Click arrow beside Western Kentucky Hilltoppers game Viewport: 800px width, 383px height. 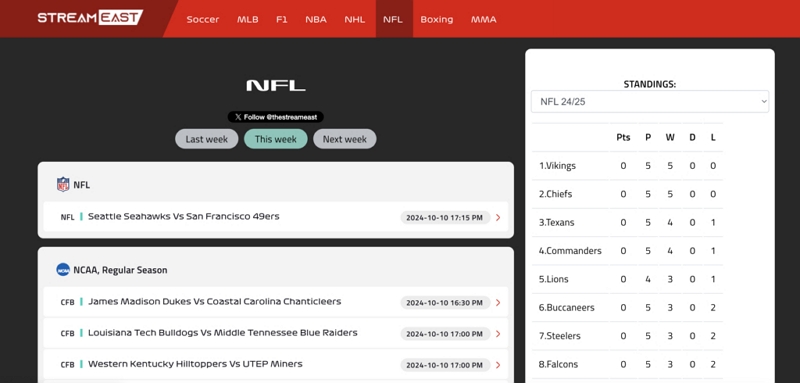tap(498, 365)
